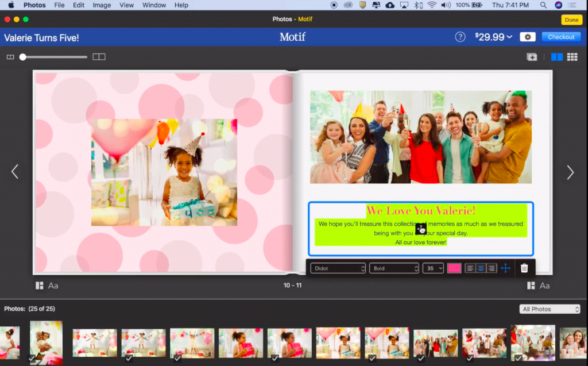Click the battery status icon
The image size is (588, 366).
477,5
